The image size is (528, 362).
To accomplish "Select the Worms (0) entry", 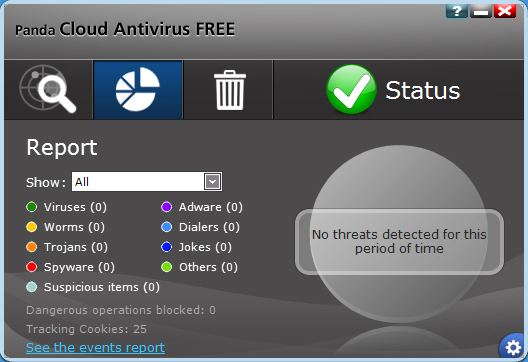I will pyautogui.click(x=74, y=227).
